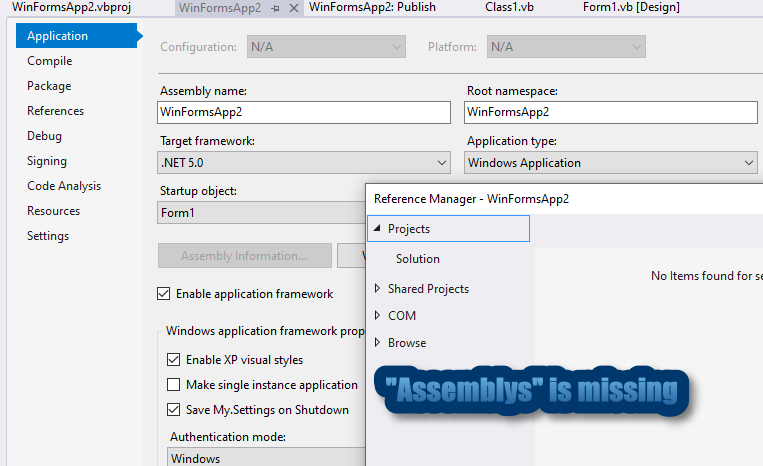Toggle Save My.Settings on Shutdown
Image resolution: width=763 pixels, height=466 pixels.
[173, 410]
